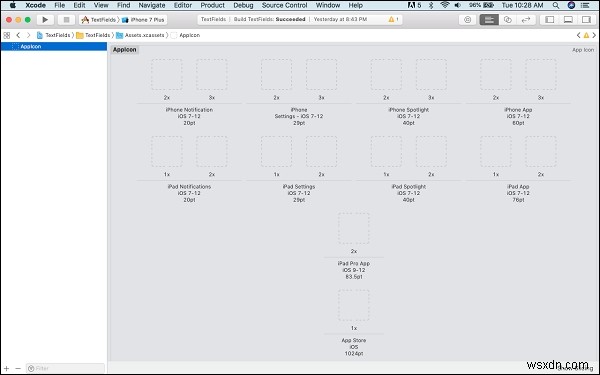This screenshot has height=375, width=600.
Task: Remove asset with minus button
Action: pos(18,368)
